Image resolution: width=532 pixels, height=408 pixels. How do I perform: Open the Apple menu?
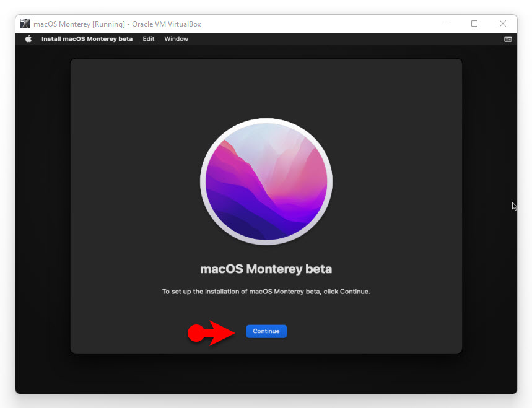click(28, 39)
